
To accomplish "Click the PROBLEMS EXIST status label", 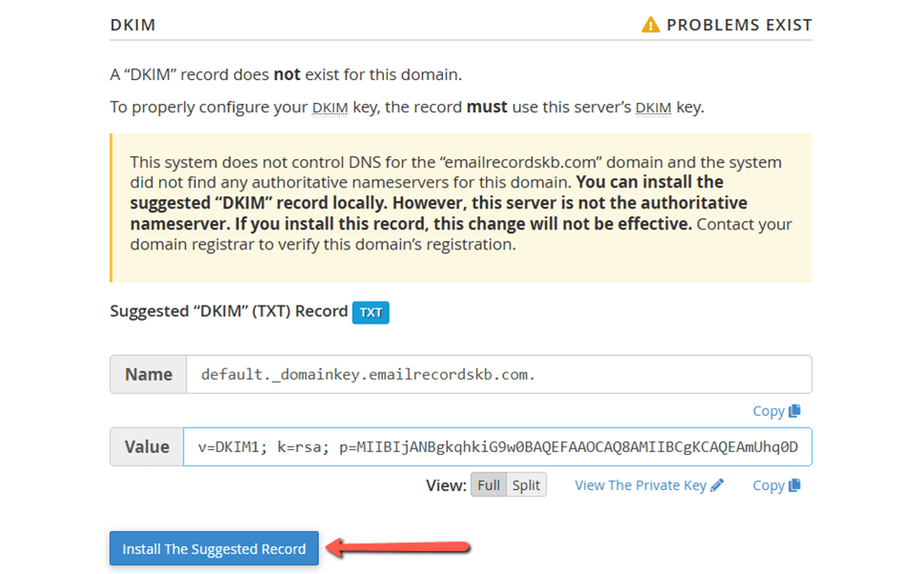I will click(x=738, y=25).
